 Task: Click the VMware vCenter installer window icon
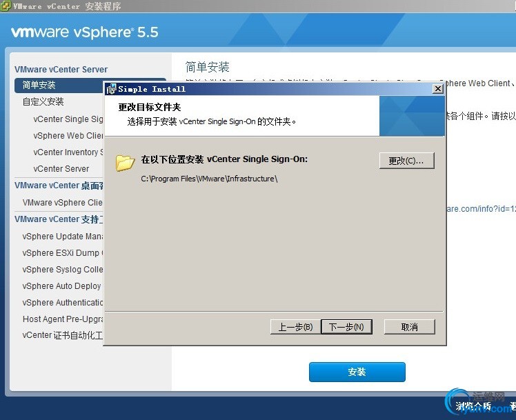6,6
